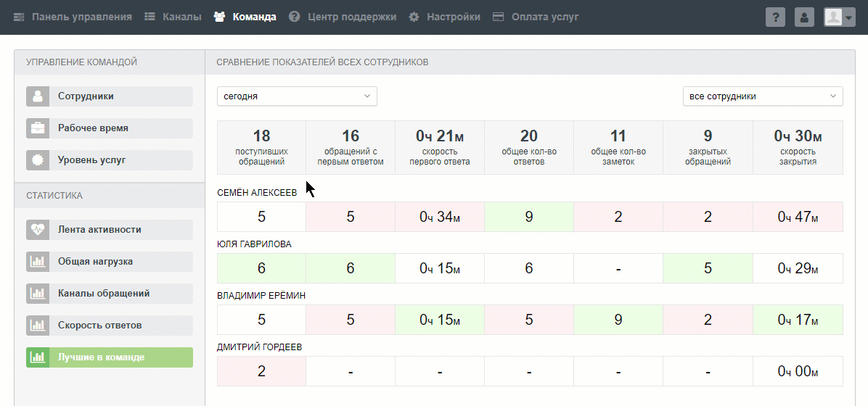Open Панель управления in top menu
This screenshot has width=868, height=406.
click(x=73, y=17)
